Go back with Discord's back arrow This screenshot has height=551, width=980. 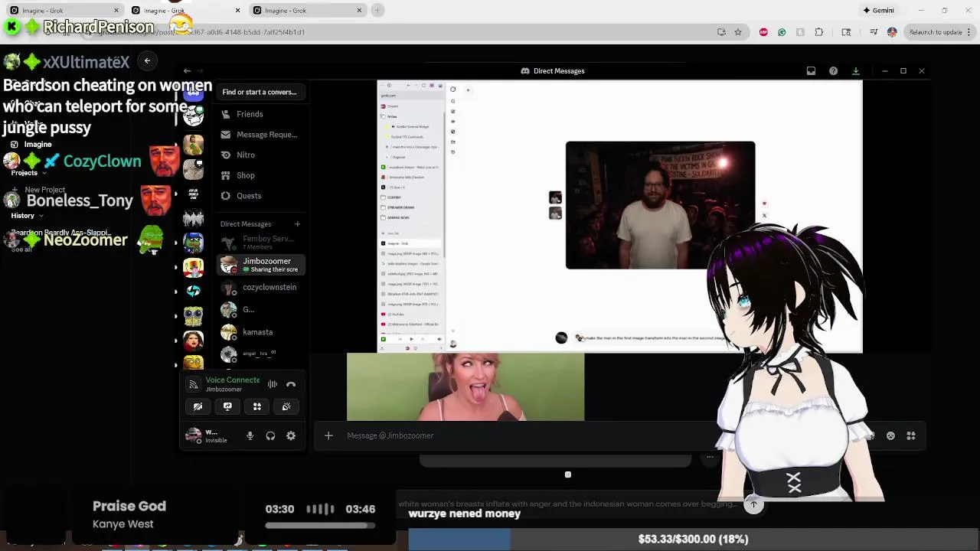click(187, 71)
